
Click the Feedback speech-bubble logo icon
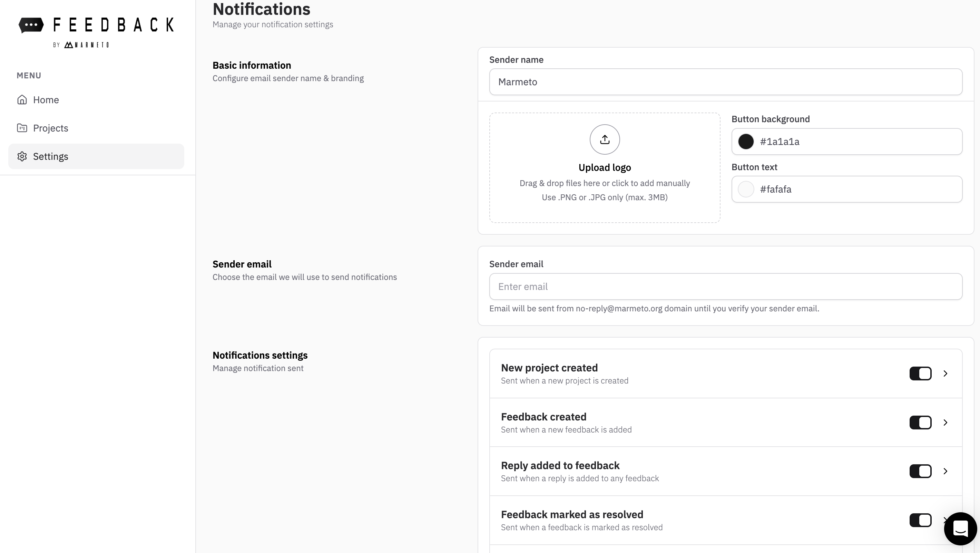31,25
